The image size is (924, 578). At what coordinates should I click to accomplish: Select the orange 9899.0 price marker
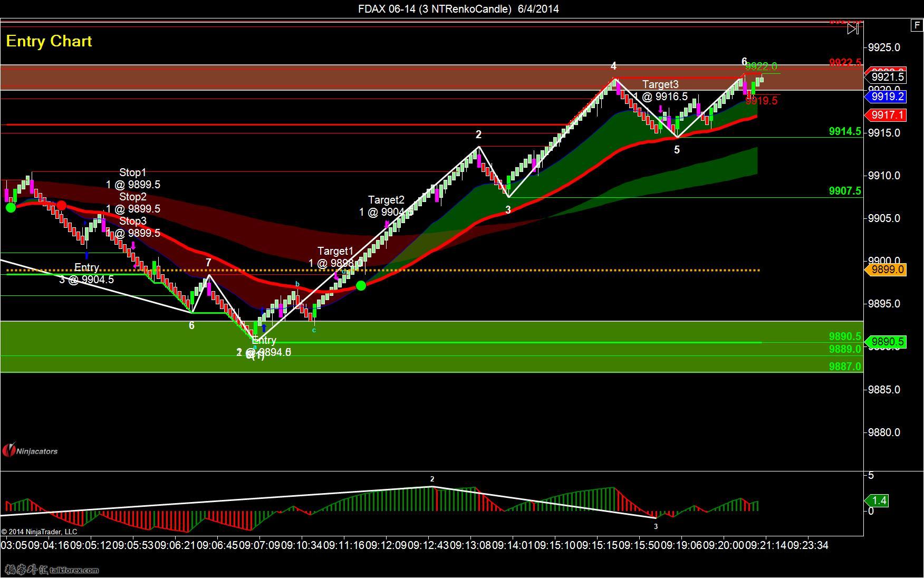coord(885,269)
